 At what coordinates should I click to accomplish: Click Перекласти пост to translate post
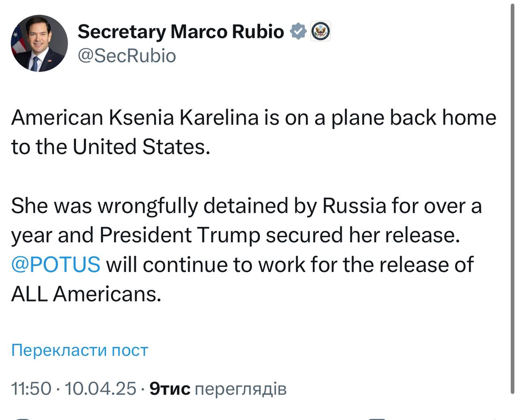pyautogui.click(x=80, y=350)
